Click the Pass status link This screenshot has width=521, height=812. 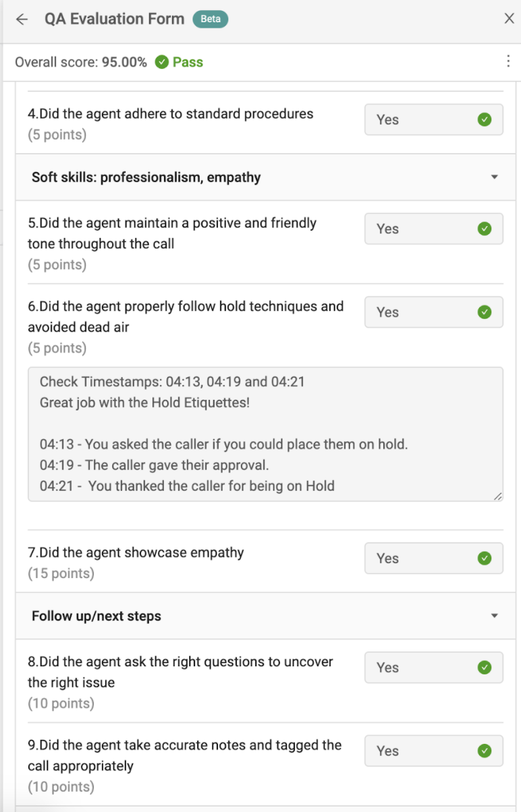tap(189, 62)
